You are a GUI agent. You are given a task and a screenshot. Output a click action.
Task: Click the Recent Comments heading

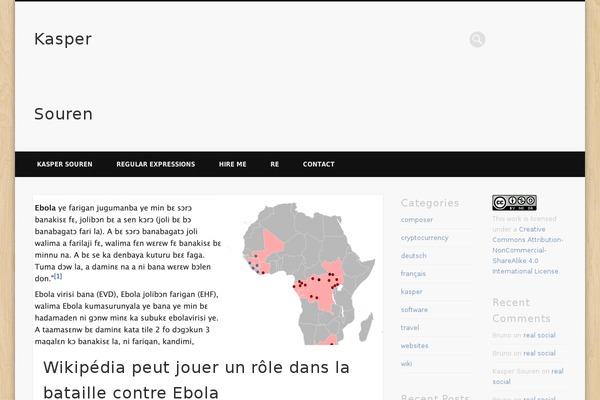click(x=521, y=310)
